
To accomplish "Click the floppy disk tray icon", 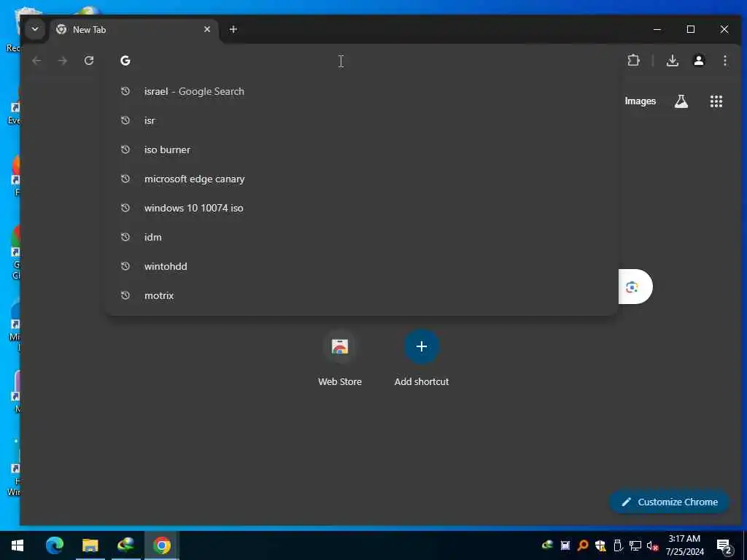I will tap(565, 545).
